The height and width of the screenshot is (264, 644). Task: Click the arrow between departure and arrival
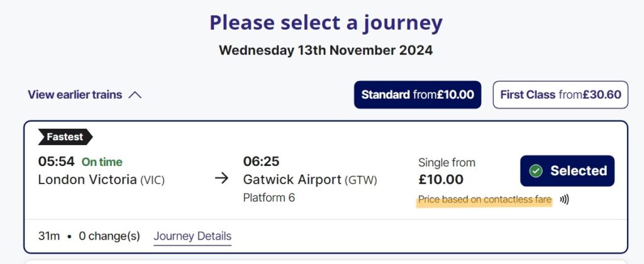tap(221, 179)
